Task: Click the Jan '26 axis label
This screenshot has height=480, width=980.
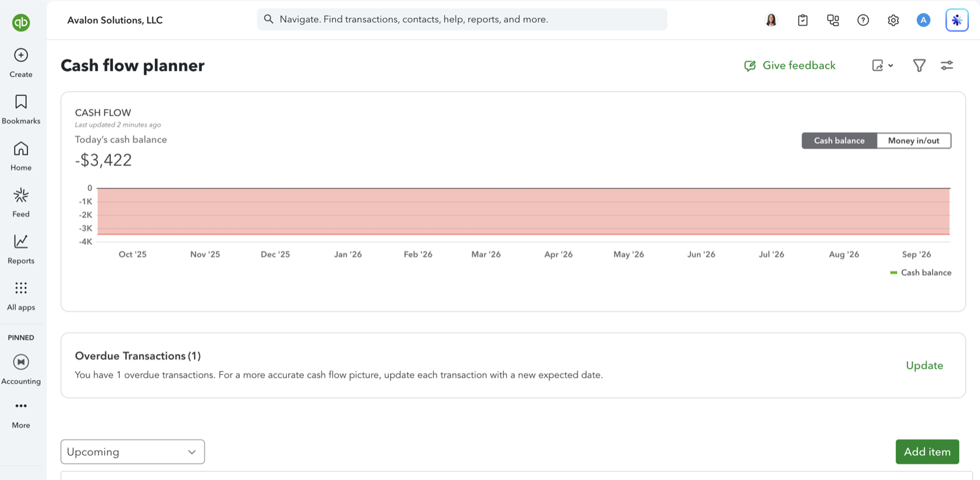Action: (348, 254)
